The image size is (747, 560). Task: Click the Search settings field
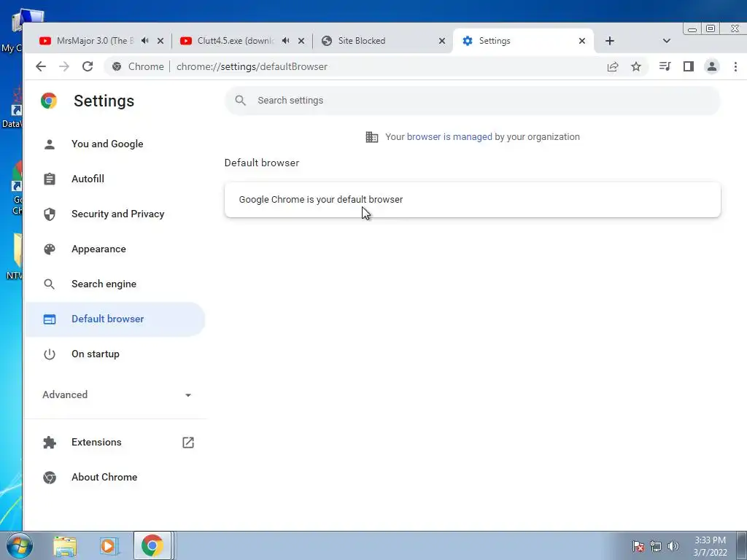pos(473,101)
